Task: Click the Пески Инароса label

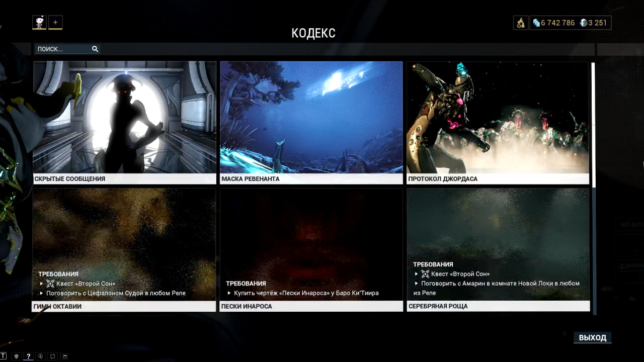Action: (247, 306)
